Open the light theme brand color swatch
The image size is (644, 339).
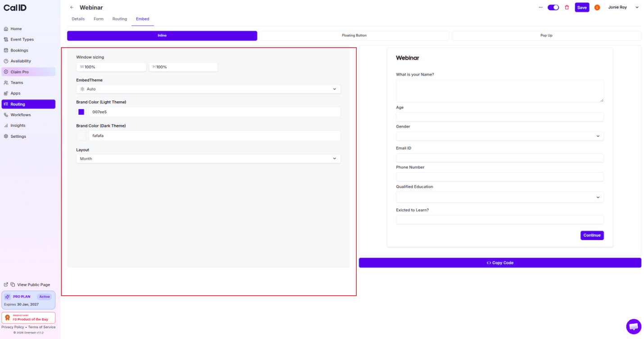click(81, 112)
